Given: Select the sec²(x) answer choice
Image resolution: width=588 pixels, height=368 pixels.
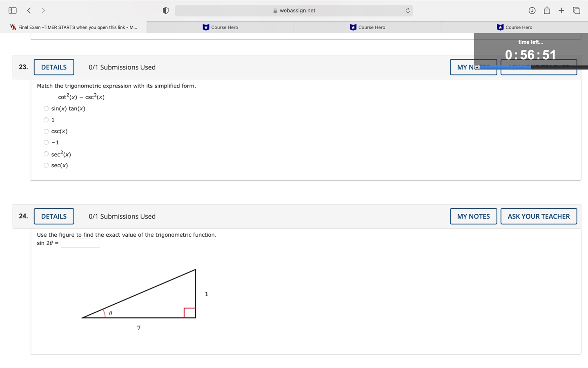Looking at the screenshot, I should [x=46, y=154].
